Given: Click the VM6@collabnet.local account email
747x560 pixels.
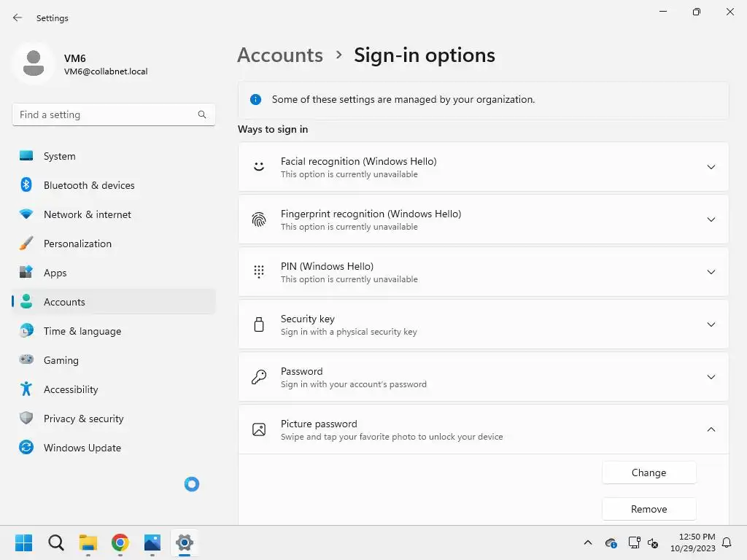Looking at the screenshot, I should (106, 71).
